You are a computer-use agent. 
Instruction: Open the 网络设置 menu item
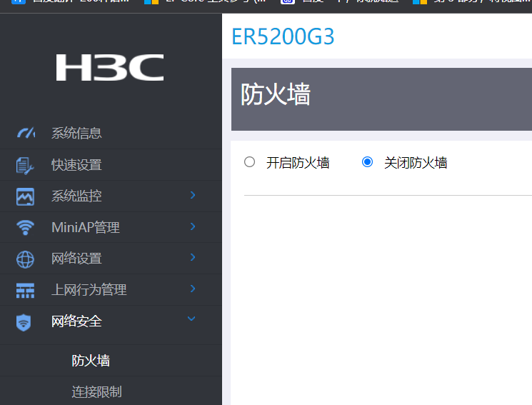click(x=111, y=259)
